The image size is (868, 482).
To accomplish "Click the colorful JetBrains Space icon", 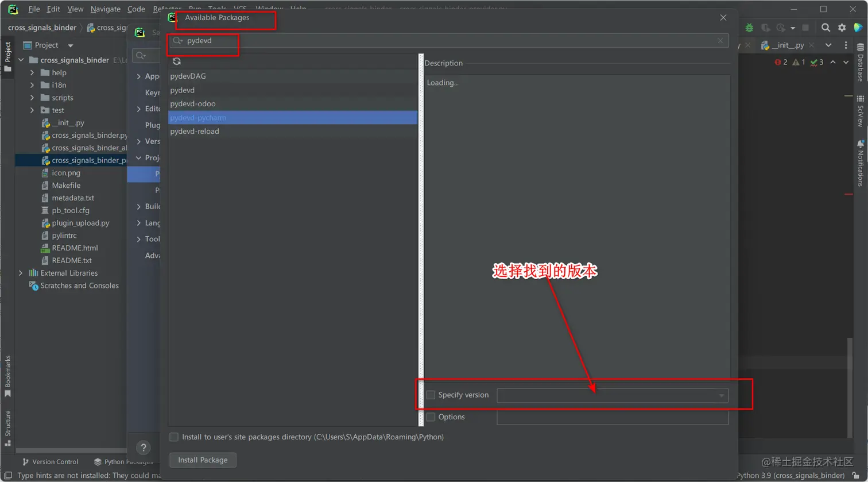I will point(859,28).
